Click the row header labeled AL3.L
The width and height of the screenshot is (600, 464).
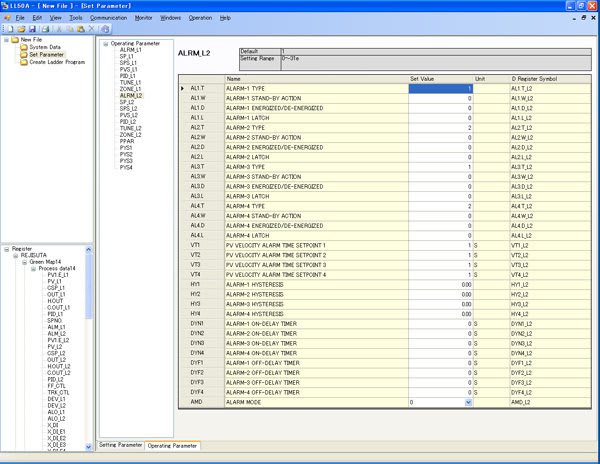point(202,196)
